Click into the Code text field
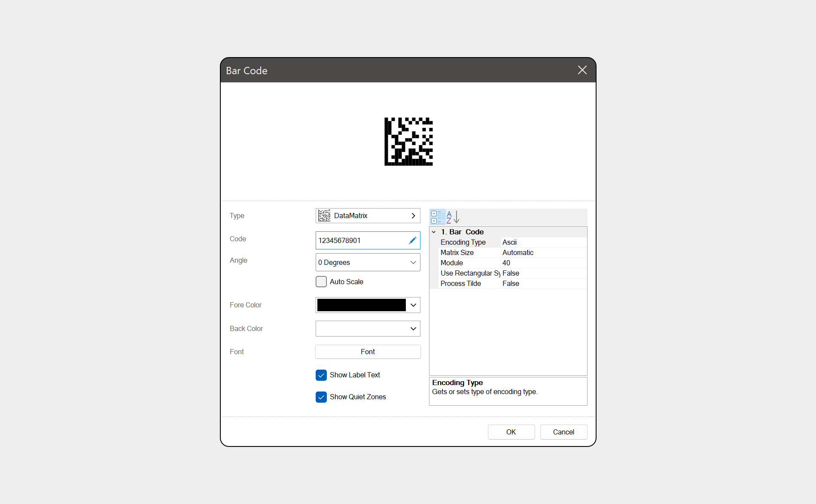Image resolution: width=816 pixels, height=504 pixels. point(362,240)
